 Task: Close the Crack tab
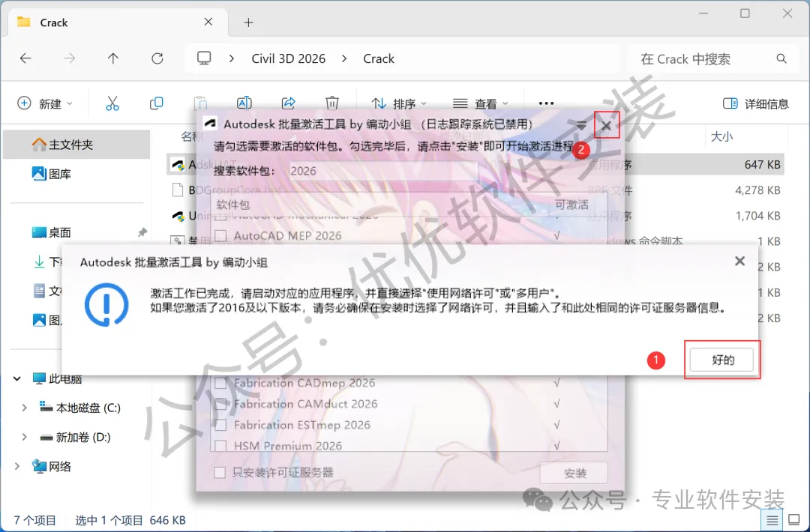[x=208, y=22]
